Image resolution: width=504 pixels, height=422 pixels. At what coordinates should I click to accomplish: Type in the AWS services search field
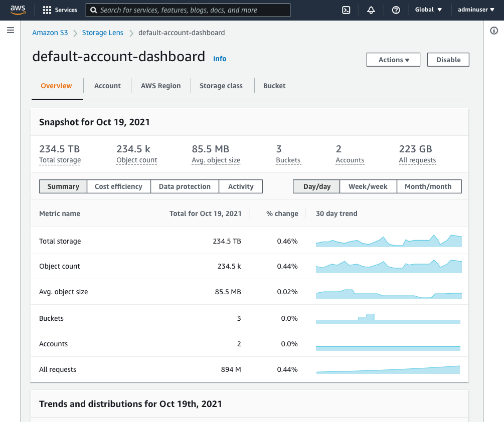pos(193,10)
